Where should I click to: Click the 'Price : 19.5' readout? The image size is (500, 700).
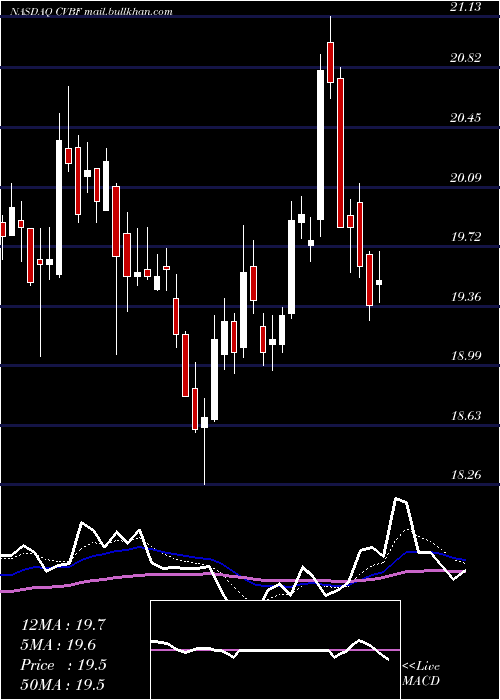coord(63,665)
